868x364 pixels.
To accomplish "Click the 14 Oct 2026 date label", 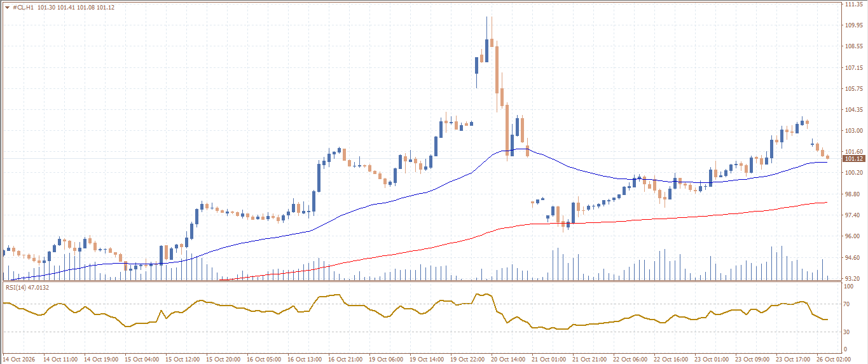I will point(20,359).
